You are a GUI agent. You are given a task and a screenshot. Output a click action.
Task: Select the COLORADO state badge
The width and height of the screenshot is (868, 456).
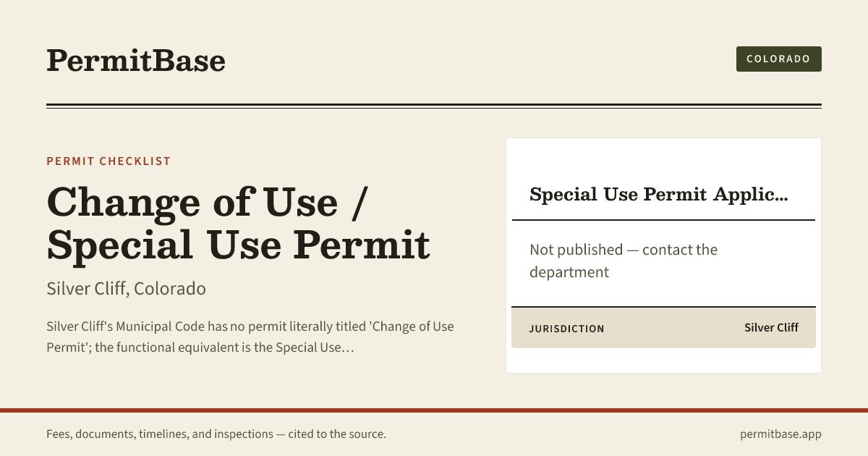coord(778,59)
